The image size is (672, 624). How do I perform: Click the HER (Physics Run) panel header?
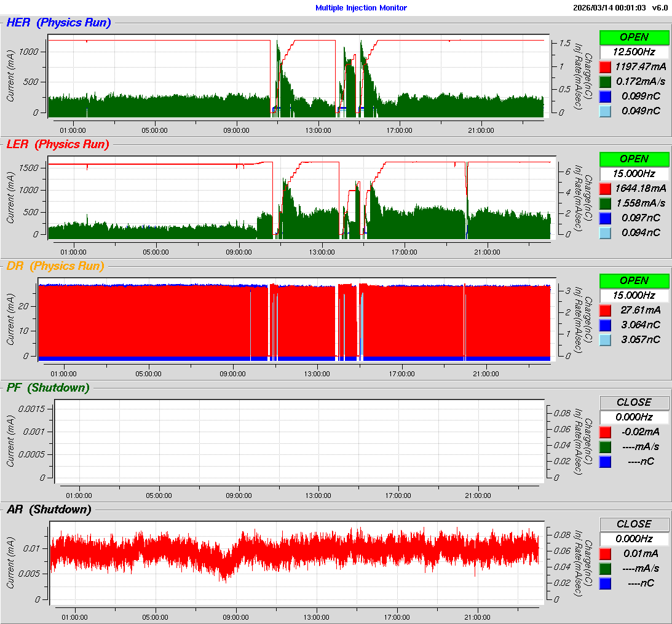(58, 23)
